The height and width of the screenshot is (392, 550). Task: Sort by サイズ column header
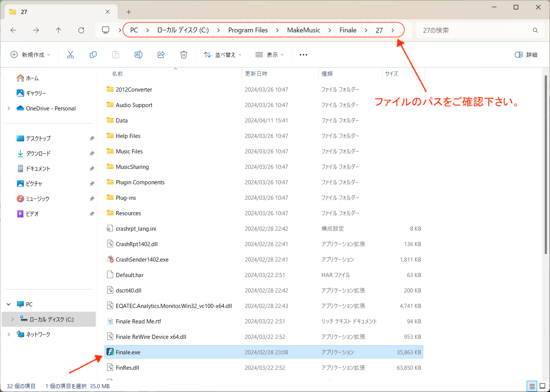(392, 73)
